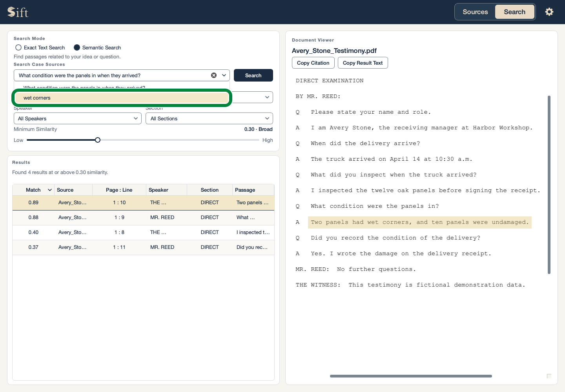Switch to the Search tab
The image size is (565, 392).
[x=514, y=12]
